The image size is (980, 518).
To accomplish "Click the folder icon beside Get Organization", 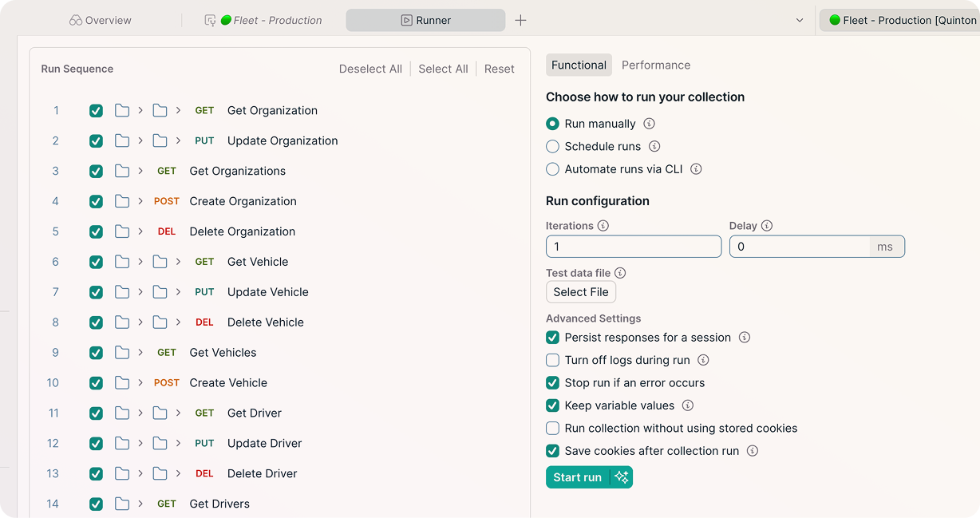I will (x=124, y=110).
